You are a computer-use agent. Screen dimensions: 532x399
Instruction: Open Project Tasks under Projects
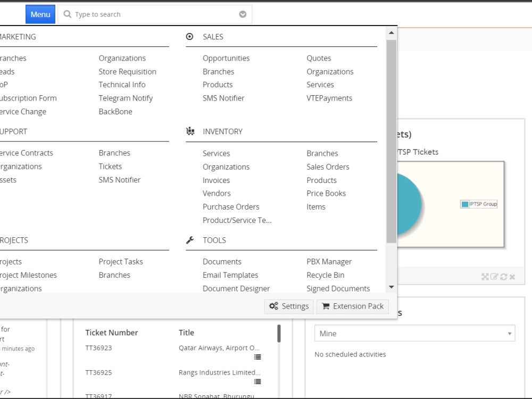[120, 262]
